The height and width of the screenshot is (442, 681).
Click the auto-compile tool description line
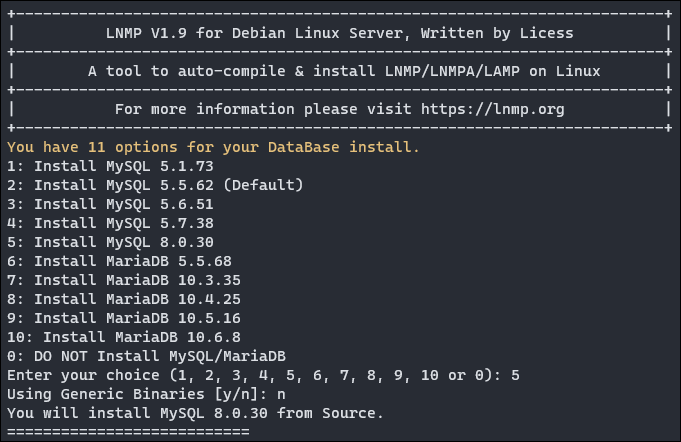[339, 71]
